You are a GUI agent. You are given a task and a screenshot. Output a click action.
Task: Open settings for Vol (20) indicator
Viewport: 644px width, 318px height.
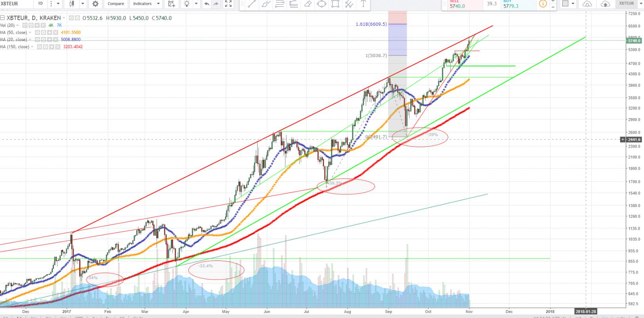(x=31, y=25)
